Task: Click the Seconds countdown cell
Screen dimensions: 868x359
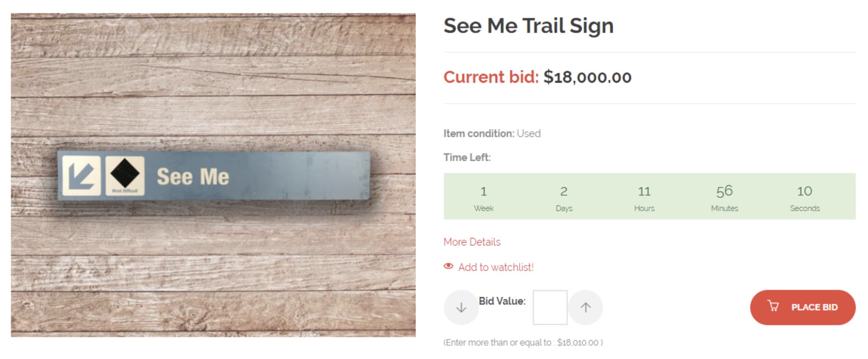Action: tap(805, 197)
